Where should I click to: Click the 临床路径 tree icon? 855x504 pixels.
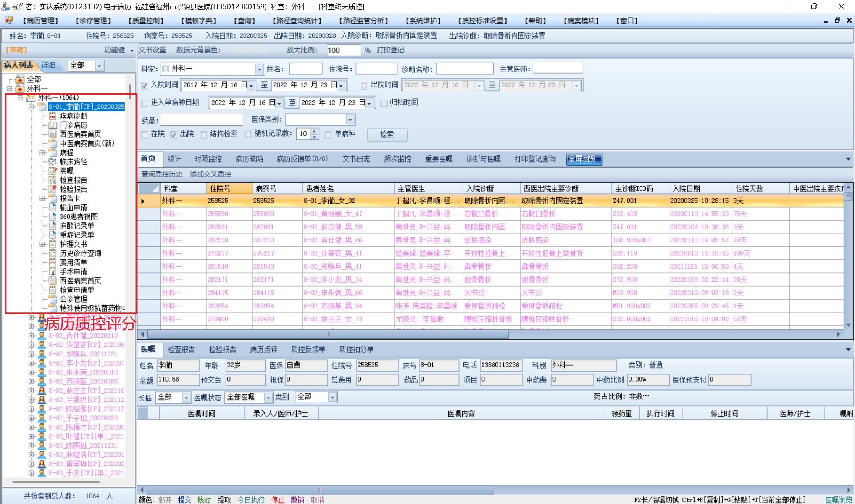point(53,162)
